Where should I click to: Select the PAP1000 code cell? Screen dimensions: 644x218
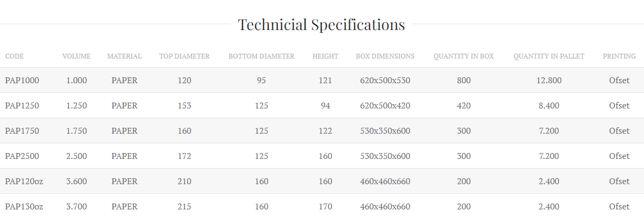(22, 81)
